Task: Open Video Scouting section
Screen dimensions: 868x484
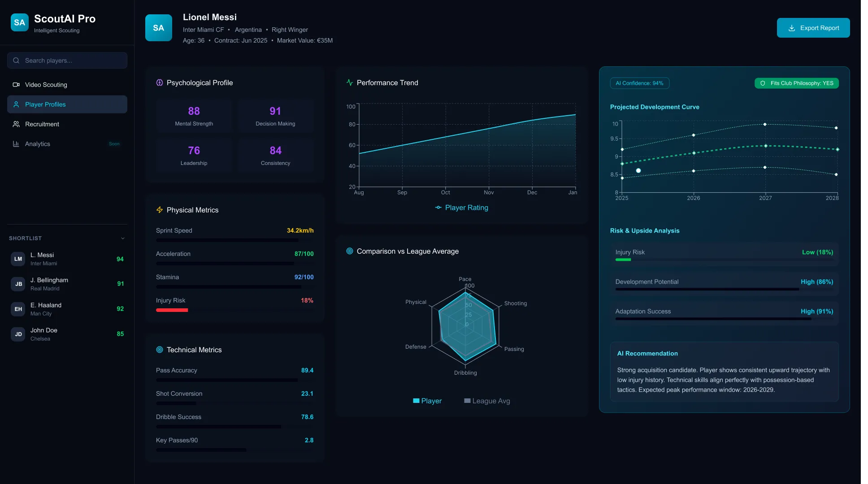Action: [67, 85]
